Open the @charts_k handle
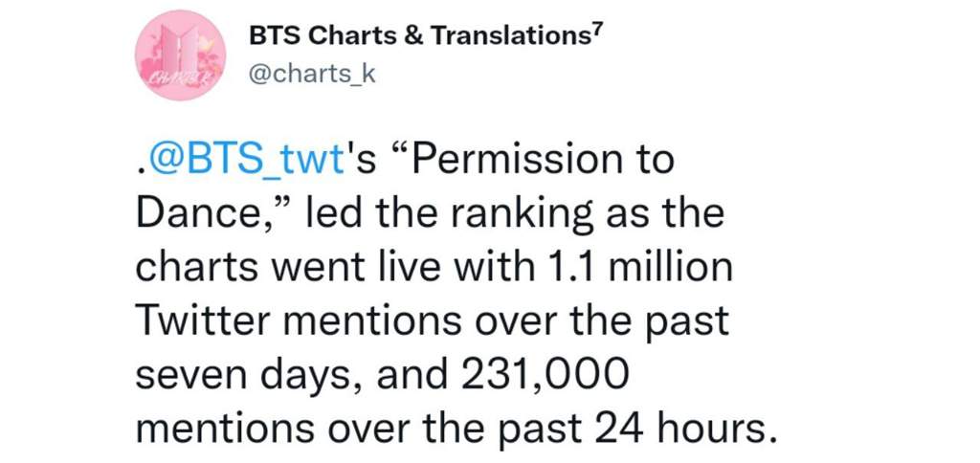 (x=312, y=74)
